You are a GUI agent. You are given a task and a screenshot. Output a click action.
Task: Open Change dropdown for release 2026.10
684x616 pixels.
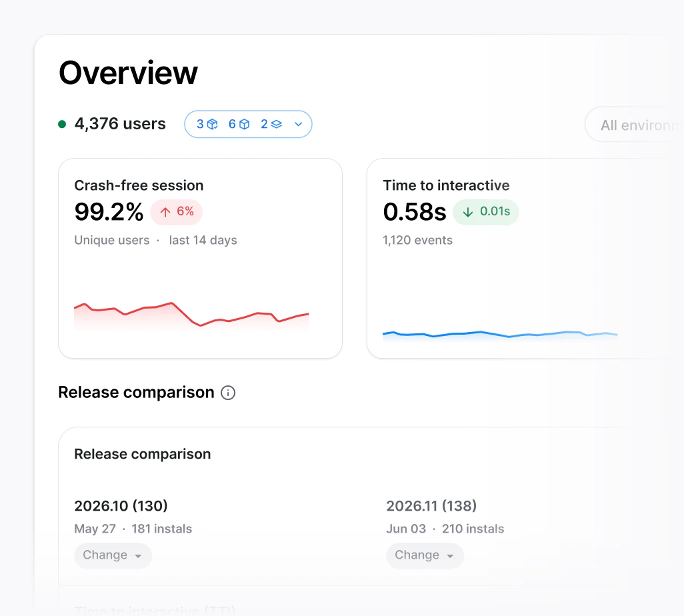pos(113,555)
